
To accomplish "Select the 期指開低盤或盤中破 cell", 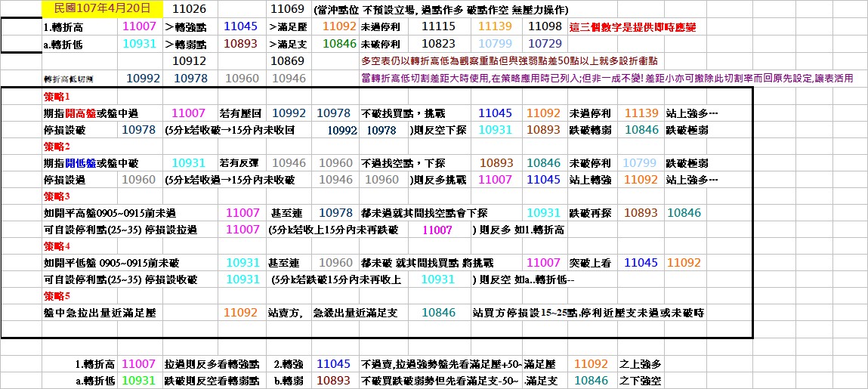I will coord(91,164).
